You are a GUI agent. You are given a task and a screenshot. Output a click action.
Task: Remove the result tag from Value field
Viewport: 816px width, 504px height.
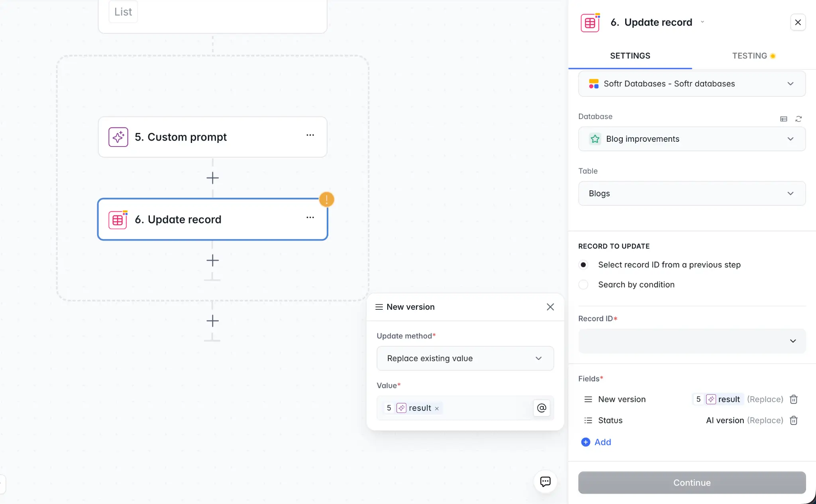(x=437, y=408)
